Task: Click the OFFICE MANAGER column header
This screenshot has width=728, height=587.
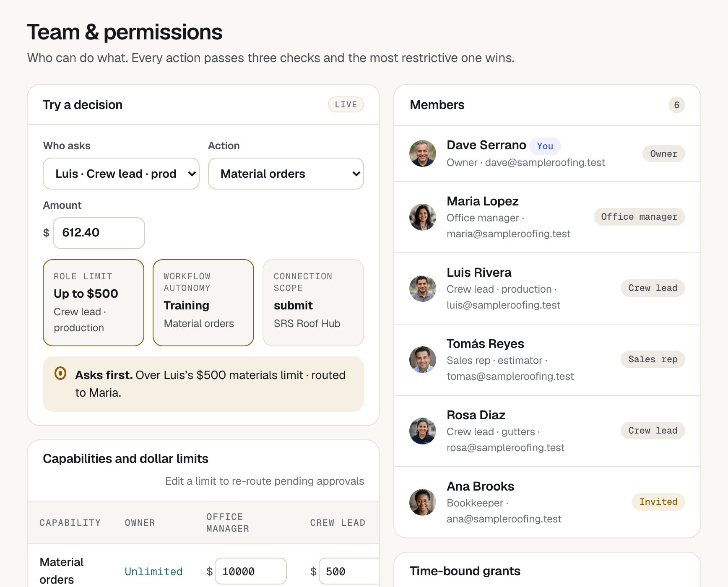Action: point(228,523)
